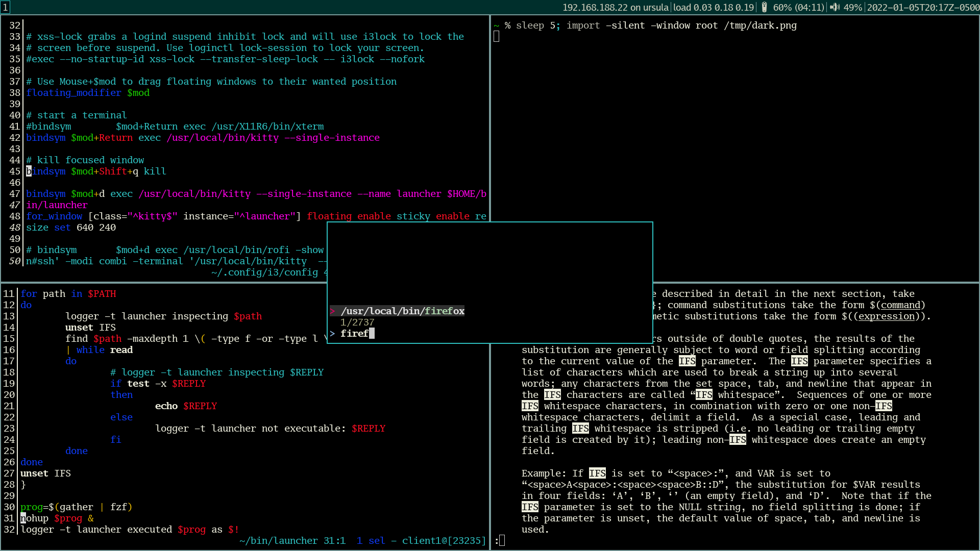
Task: Click 'nohup $prog &' on line 31
Action: [x=57, y=518]
